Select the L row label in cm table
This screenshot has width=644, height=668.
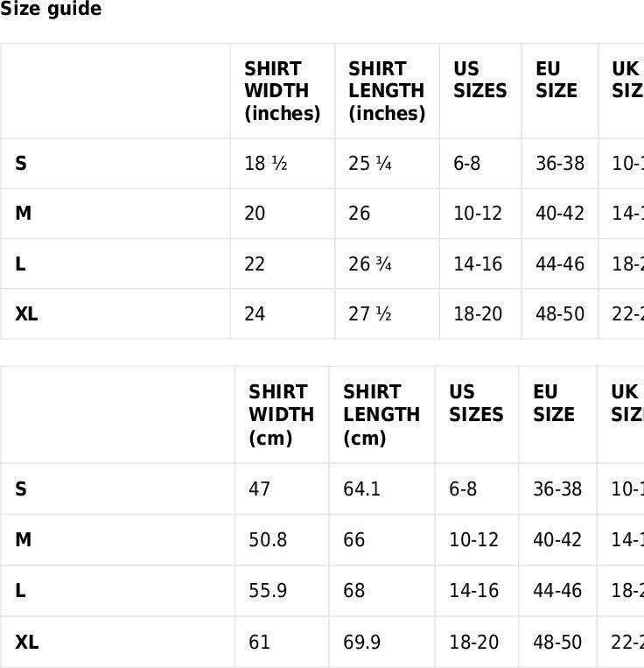(20, 590)
